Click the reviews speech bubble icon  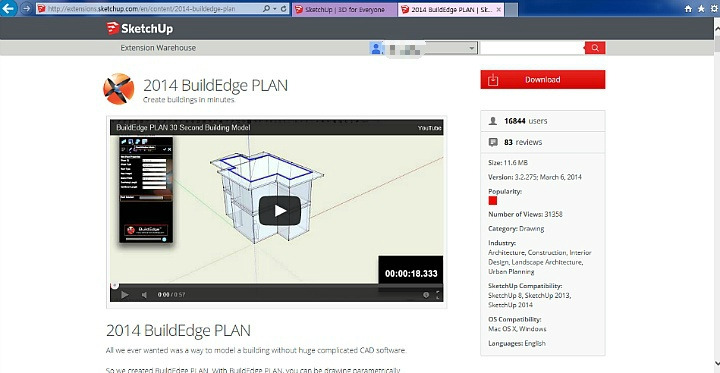(x=493, y=142)
